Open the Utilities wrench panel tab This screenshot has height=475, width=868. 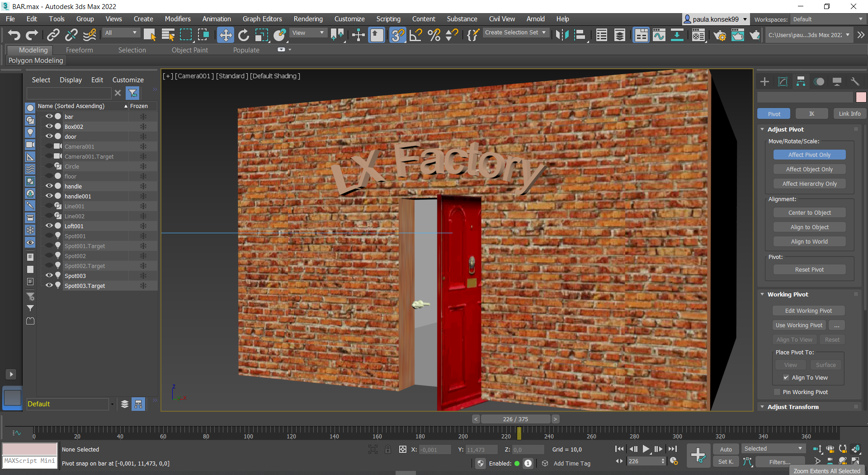pyautogui.click(x=855, y=81)
